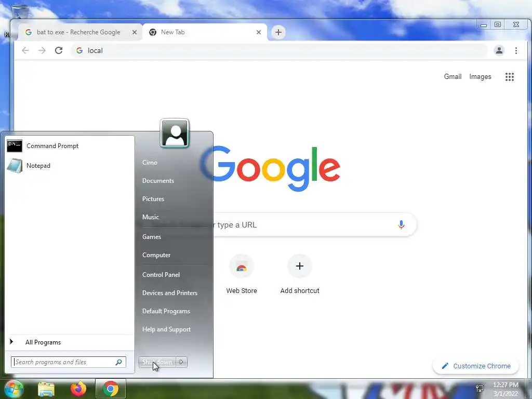Open Chrome profile avatar
The width and height of the screenshot is (532, 399).
499,50
